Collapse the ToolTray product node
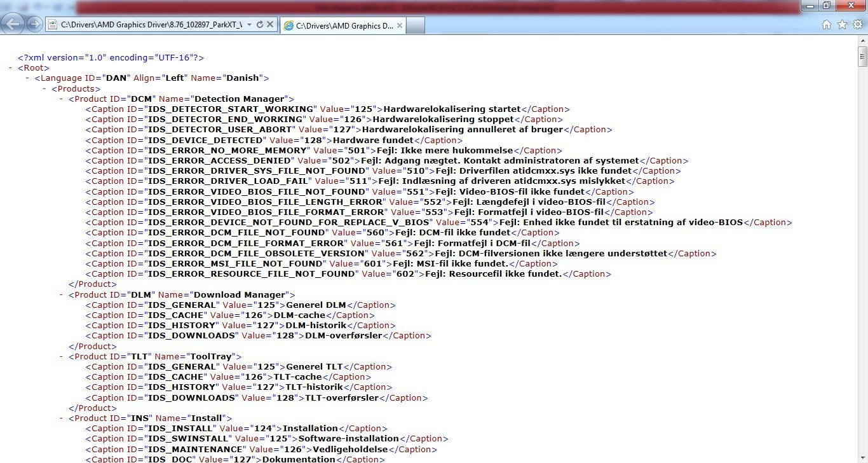The width and height of the screenshot is (868, 463). pyautogui.click(x=62, y=356)
